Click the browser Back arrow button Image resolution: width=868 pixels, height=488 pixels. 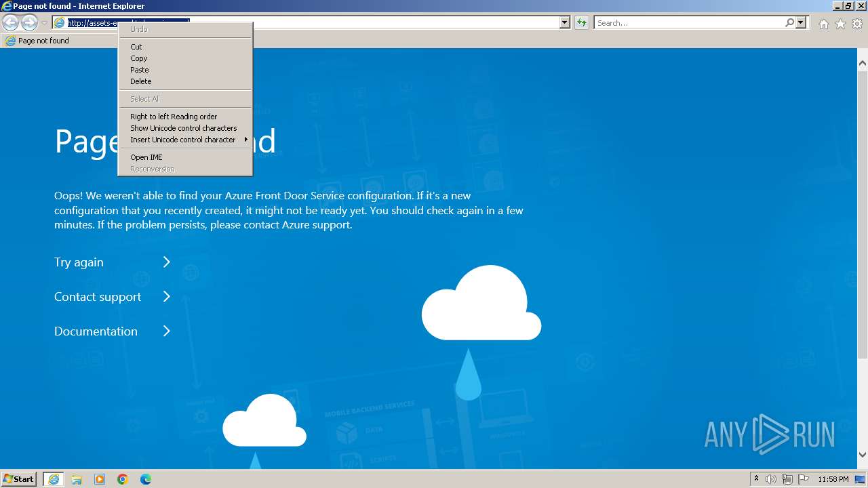coord(10,23)
